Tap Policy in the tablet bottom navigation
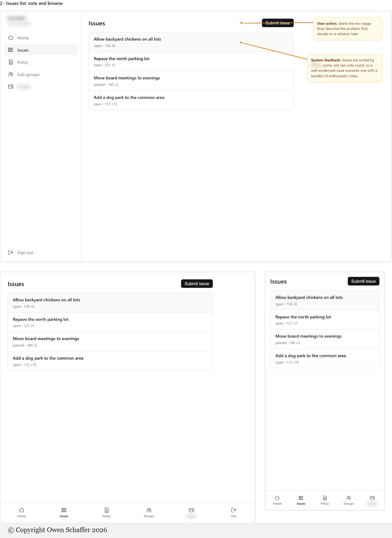392x538 pixels. pos(106,512)
